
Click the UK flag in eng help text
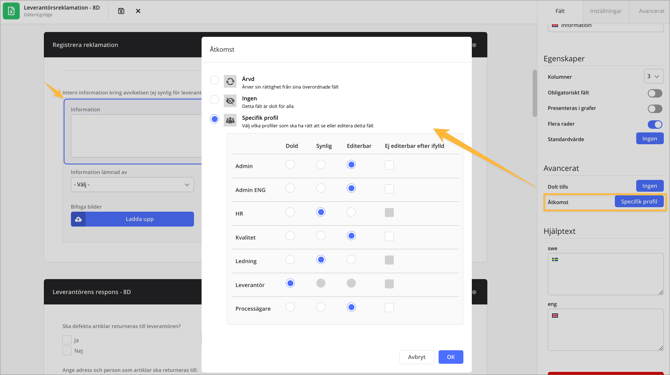555,315
